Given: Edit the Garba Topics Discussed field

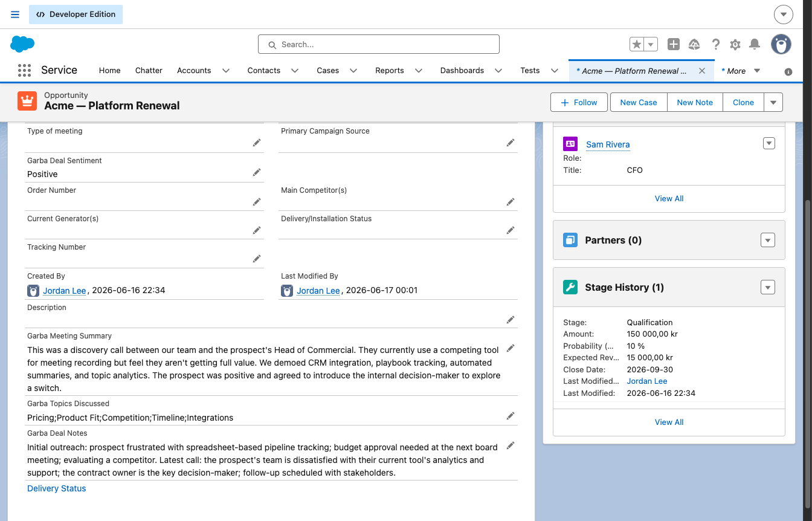Looking at the screenshot, I should (x=511, y=416).
